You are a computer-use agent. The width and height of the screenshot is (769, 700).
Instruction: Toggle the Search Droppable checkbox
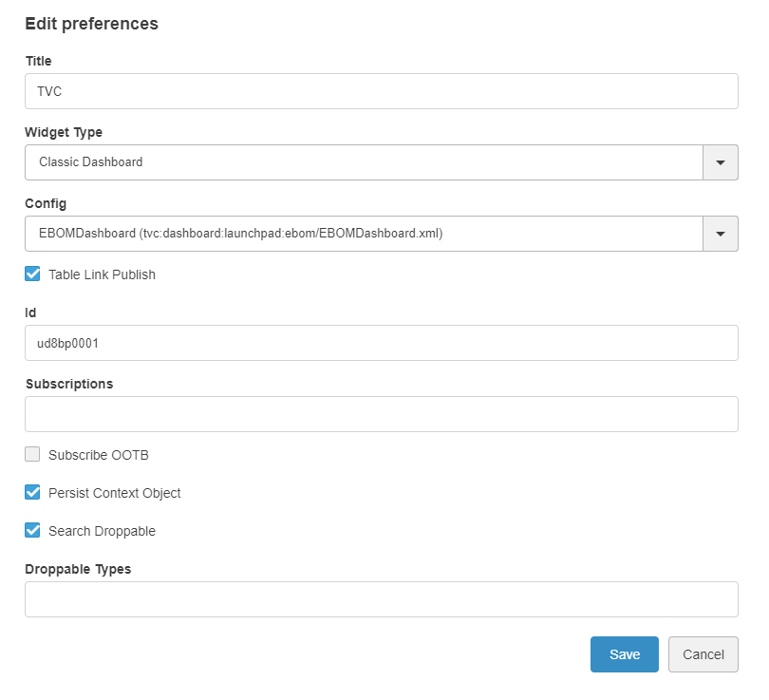33,531
